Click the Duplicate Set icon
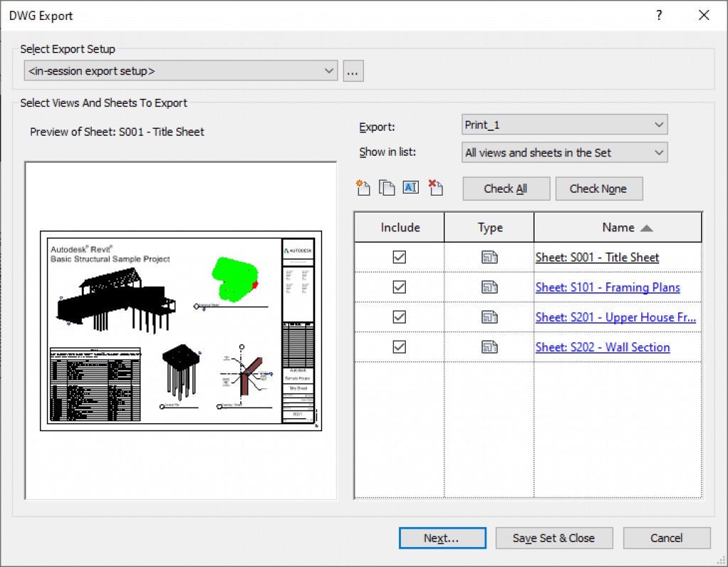 pyautogui.click(x=386, y=188)
